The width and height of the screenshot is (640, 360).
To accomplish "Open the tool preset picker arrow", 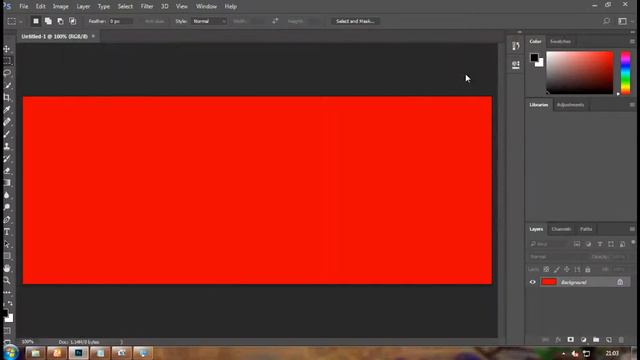I will click(21, 21).
